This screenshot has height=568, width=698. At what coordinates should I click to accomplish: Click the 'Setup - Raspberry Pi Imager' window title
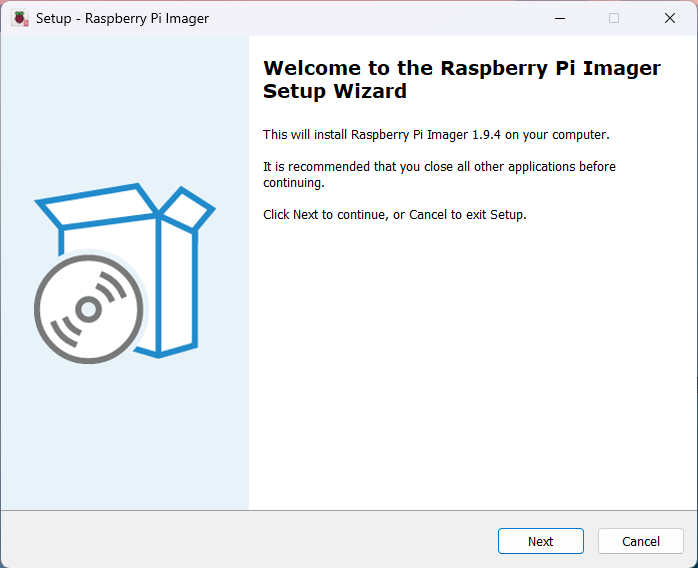122,18
